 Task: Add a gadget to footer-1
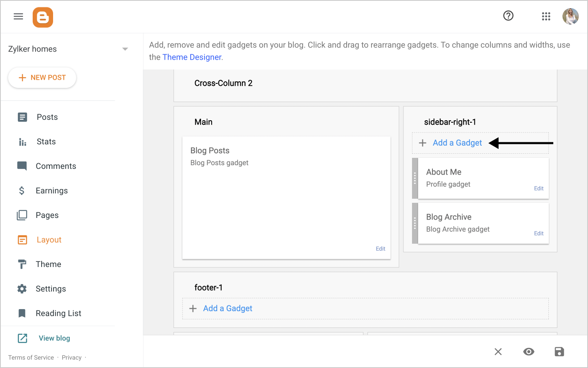point(227,309)
